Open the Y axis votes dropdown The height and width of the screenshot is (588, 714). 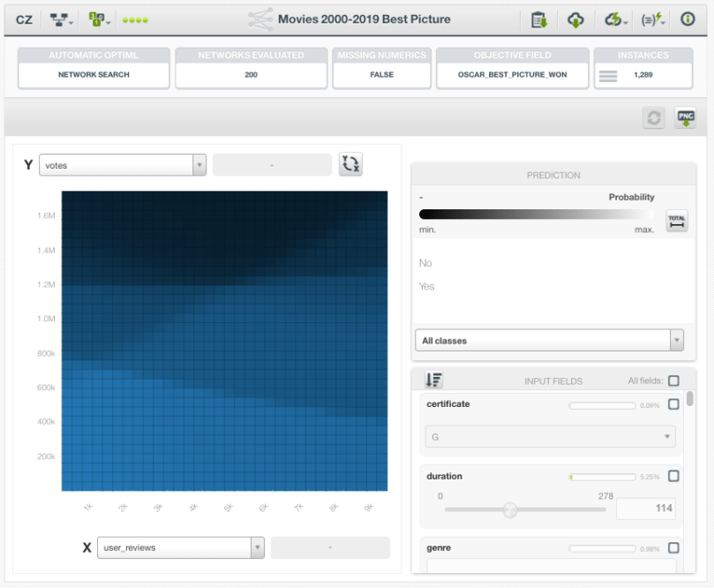(122, 163)
